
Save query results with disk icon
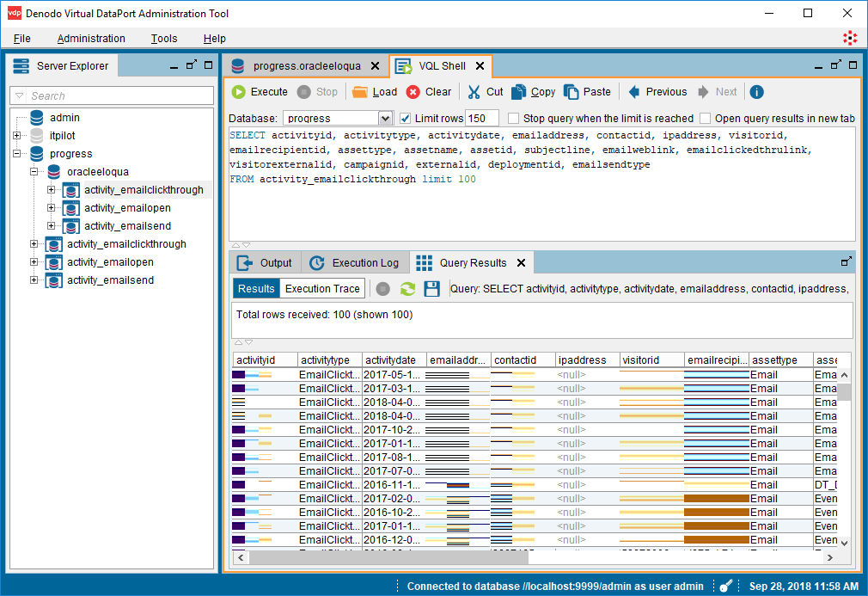click(x=432, y=289)
